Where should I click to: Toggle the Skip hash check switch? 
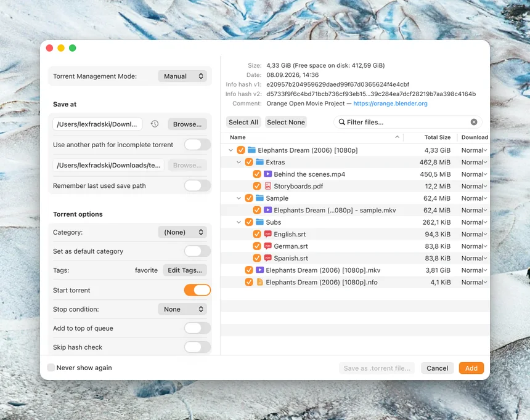tap(197, 347)
